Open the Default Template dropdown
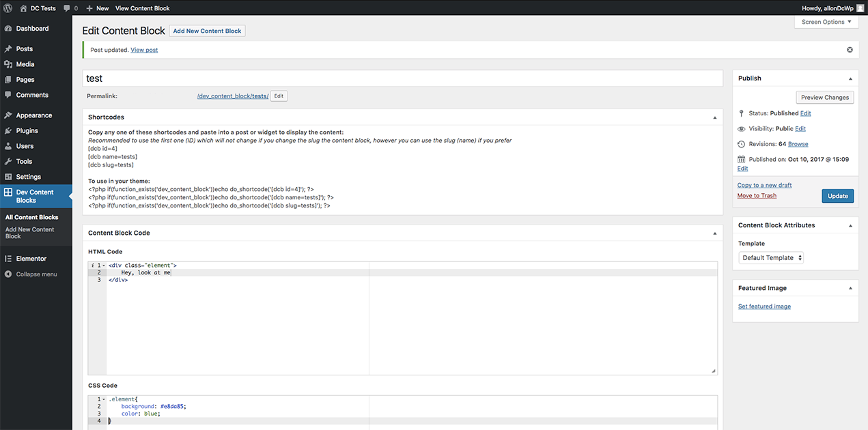Viewport: 868px width, 430px height. (771, 258)
